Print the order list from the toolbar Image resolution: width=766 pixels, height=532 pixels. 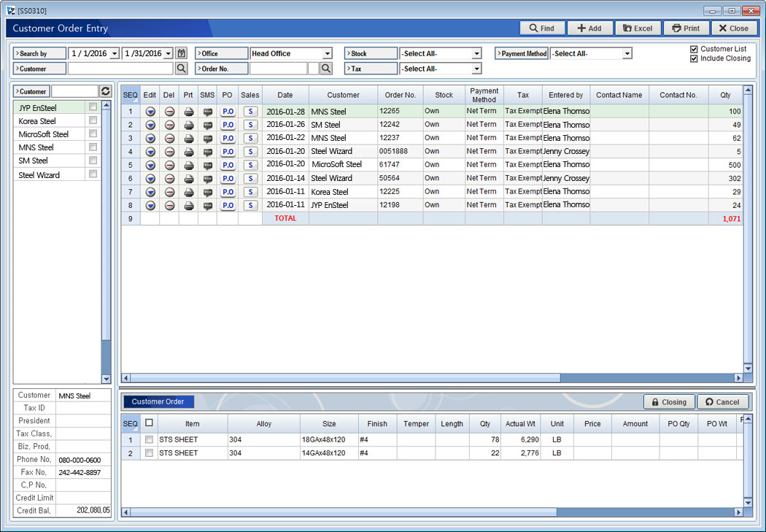point(686,28)
